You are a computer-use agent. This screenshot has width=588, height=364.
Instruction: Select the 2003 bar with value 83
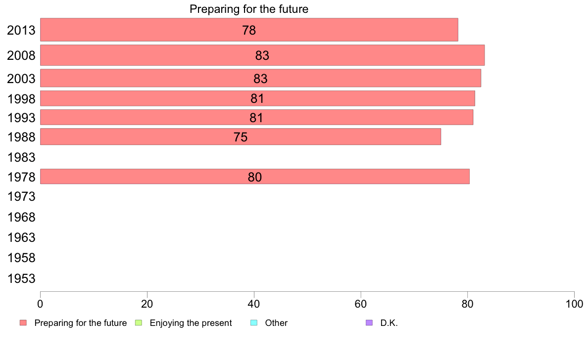[x=260, y=78]
